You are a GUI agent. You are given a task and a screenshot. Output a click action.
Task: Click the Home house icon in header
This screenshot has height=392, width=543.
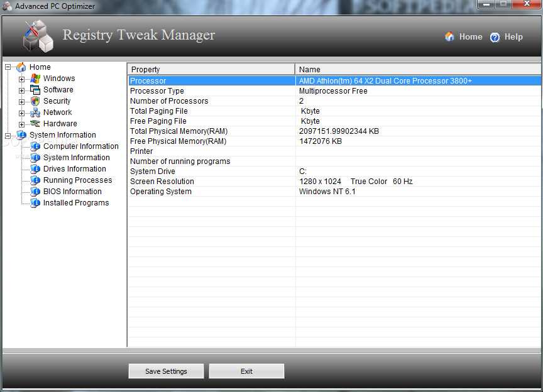(x=449, y=36)
